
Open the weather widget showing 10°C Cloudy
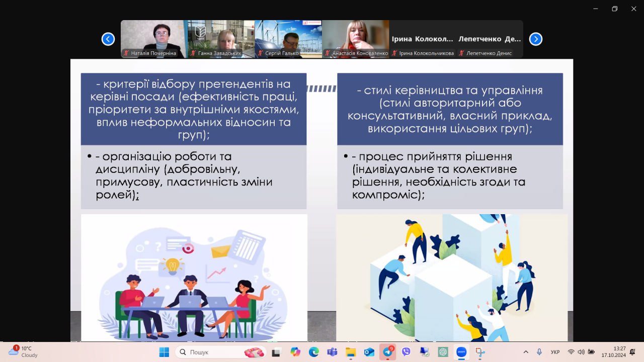click(x=24, y=351)
